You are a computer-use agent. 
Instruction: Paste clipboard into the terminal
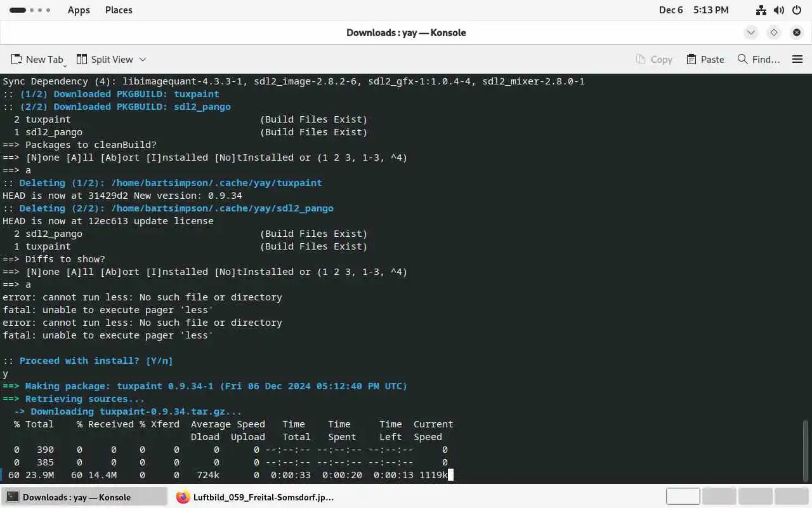(705, 59)
